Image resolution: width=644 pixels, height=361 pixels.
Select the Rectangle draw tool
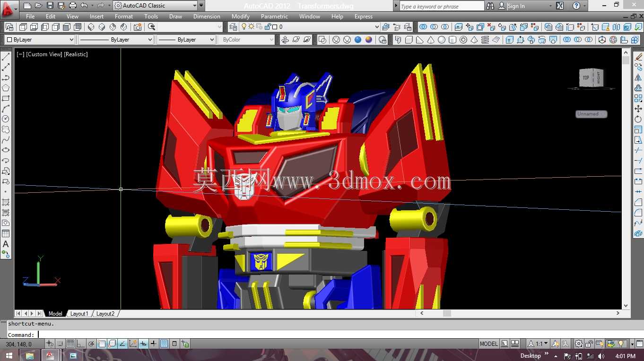click(6, 98)
